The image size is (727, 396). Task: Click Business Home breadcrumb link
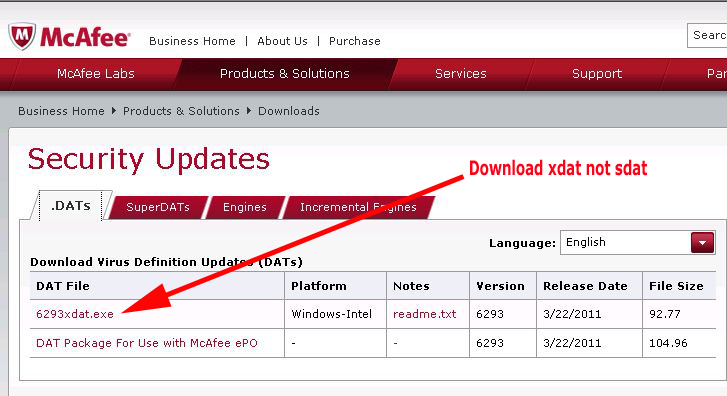pos(61,111)
